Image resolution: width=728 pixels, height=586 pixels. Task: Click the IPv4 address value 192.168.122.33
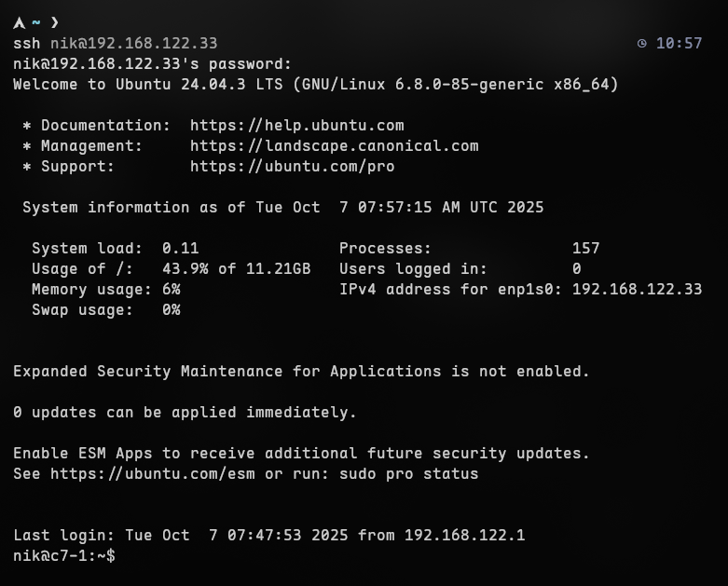pyautogui.click(x=637, y=290)
